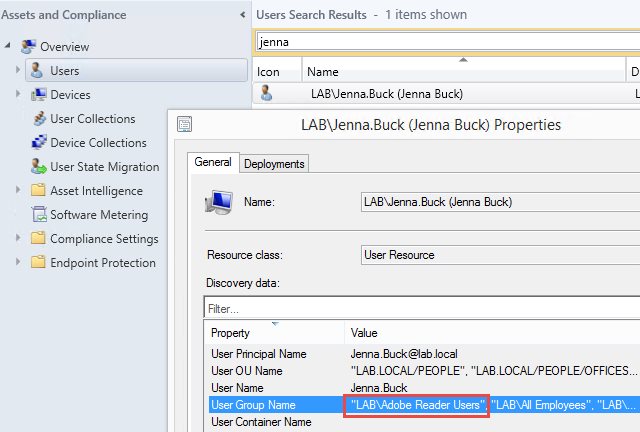
Task: Select Devices in navigation tree
Action: click(70, 95)
